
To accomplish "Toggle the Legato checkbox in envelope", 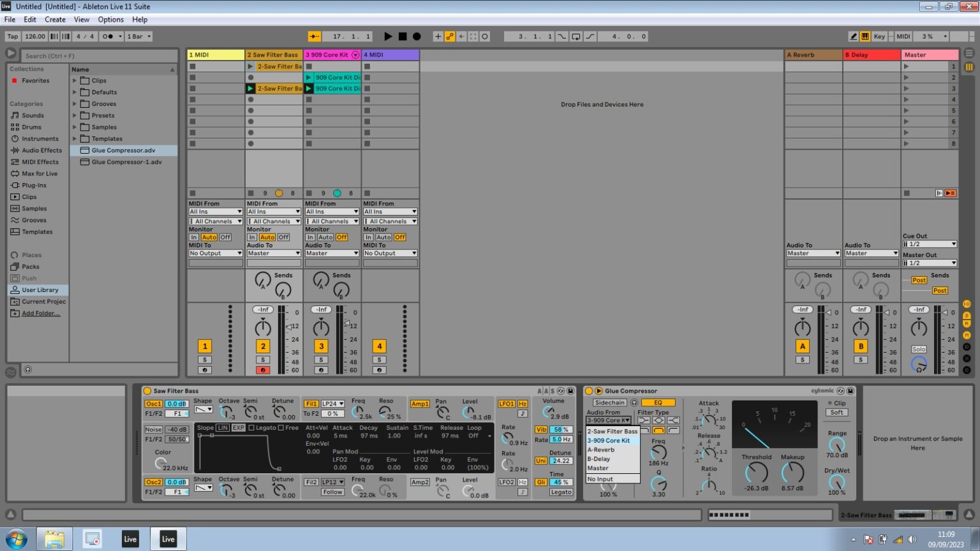I will pyautogui.click(x=251, y=428).
